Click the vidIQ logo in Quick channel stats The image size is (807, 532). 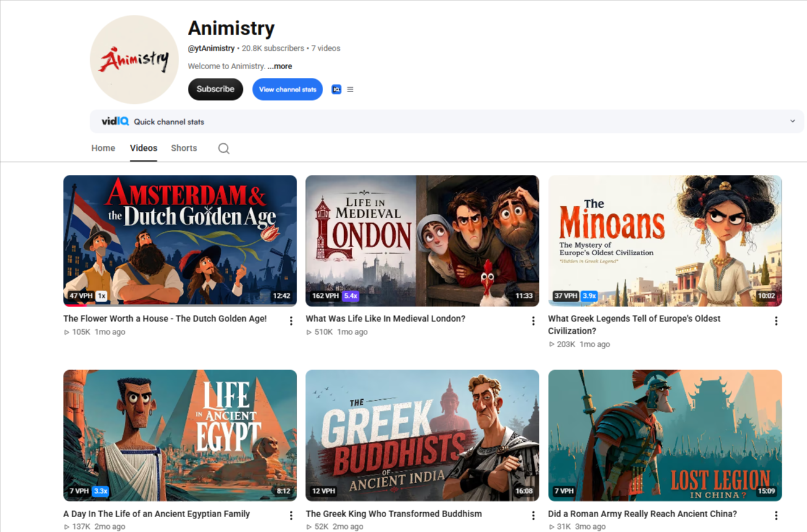point(115,122)
